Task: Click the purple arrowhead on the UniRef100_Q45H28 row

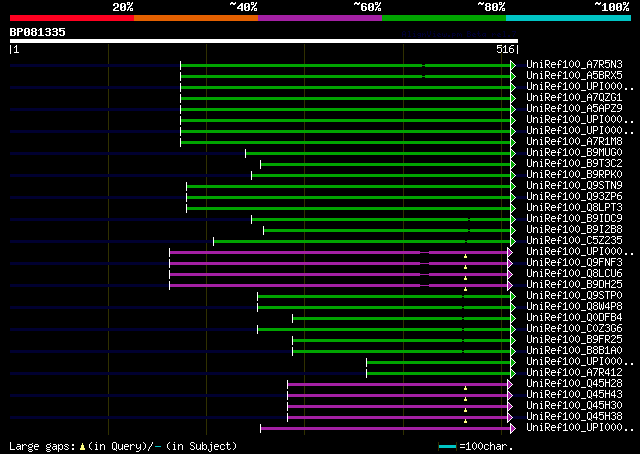Action: [510, 385]
